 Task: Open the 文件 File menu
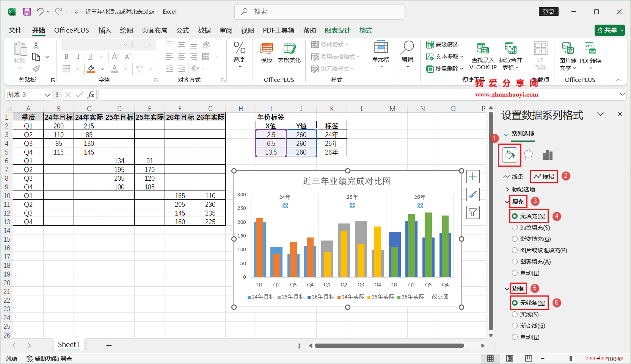15,30
